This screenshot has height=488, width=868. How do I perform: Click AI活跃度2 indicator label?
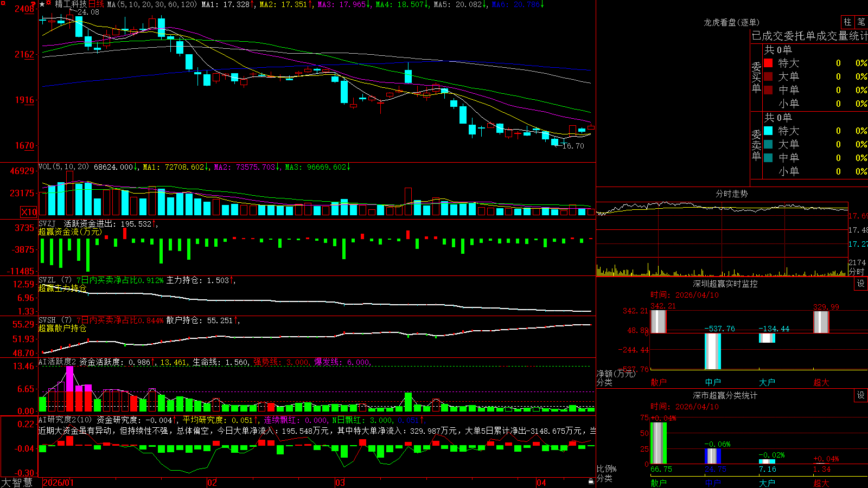pyautogui.click(x=58, y=362)
